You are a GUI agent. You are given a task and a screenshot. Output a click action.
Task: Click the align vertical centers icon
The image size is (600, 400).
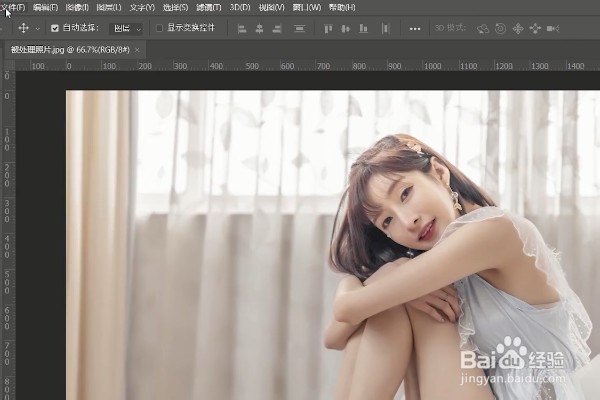pos(346,29)
